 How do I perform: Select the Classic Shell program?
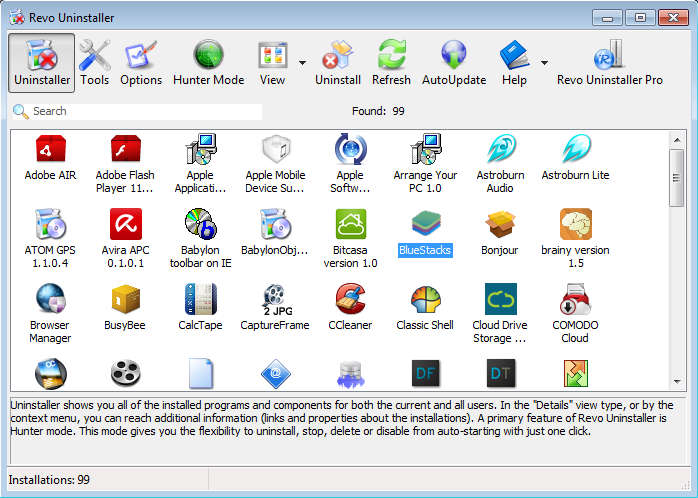tap(425, 307)
